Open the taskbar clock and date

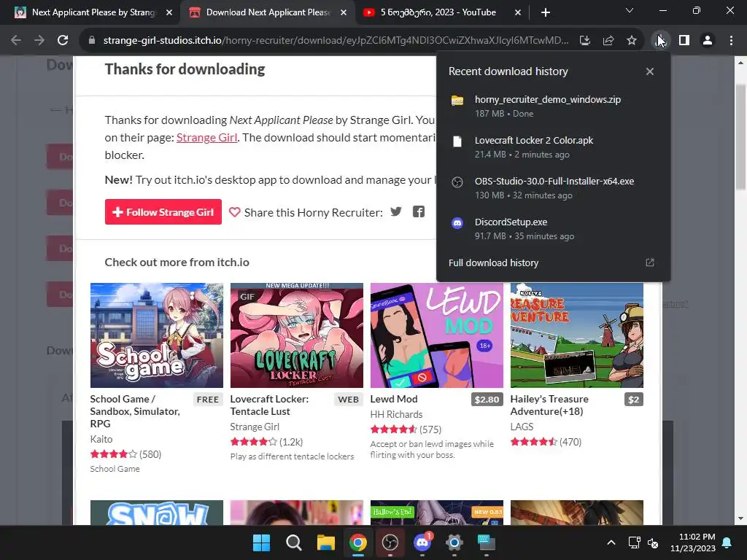click(693, 542)
